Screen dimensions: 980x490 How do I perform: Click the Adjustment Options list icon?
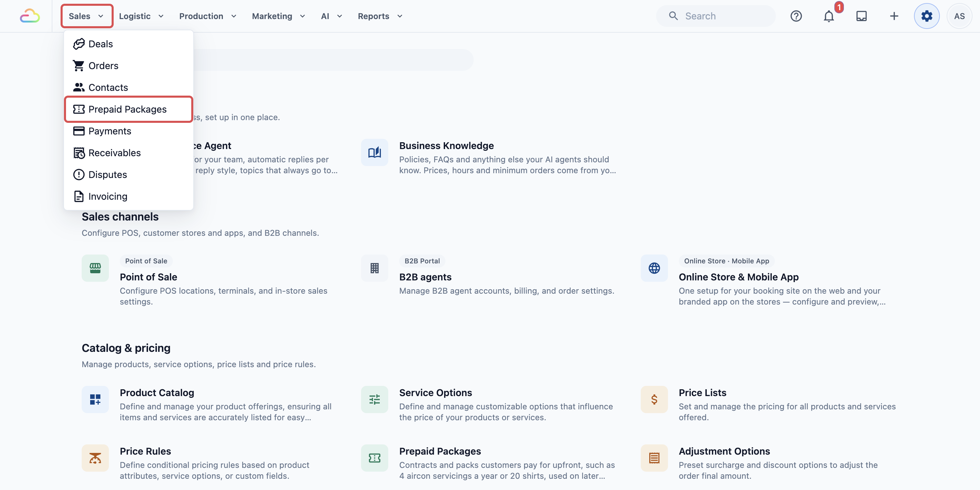654,458
